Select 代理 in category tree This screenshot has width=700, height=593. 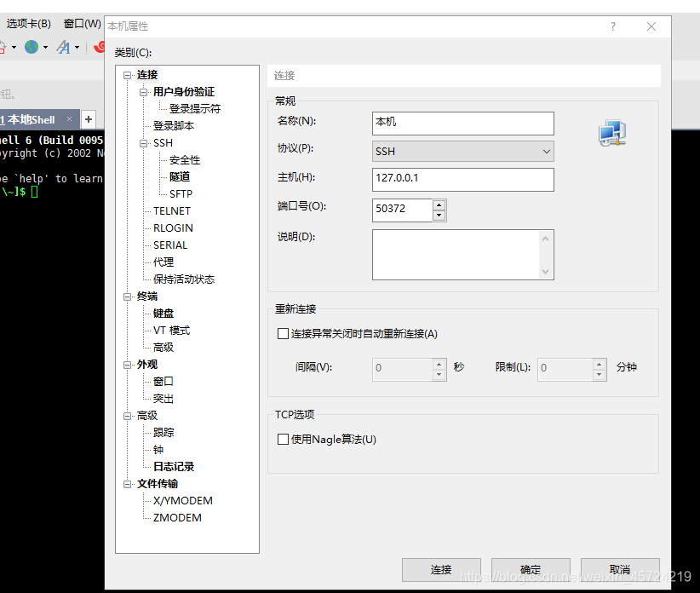click(164, 262)
